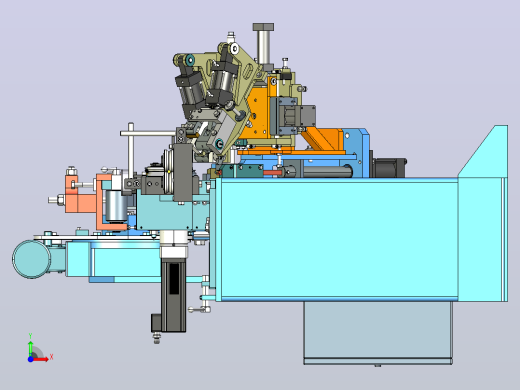
Task: Select the long horizontal silver cylinder under orange plate
Action: tap(327, 171)
